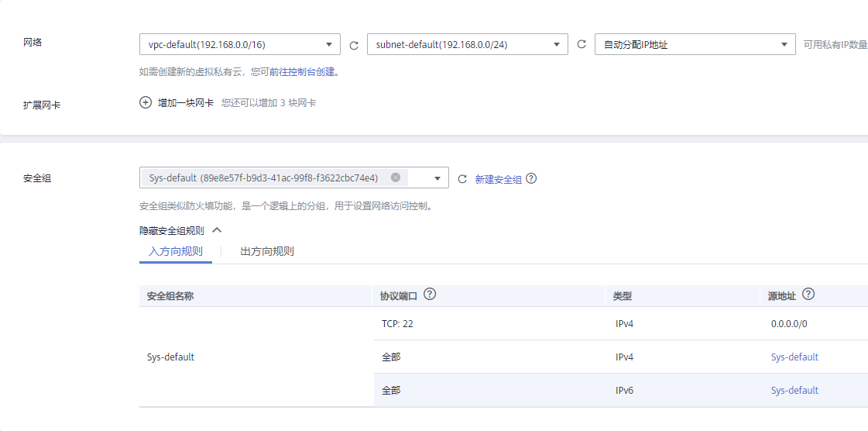Viewport: 868px width, 431px height.
Task: Switch to 入方向规则 tab
Action: tap(176, 251)
